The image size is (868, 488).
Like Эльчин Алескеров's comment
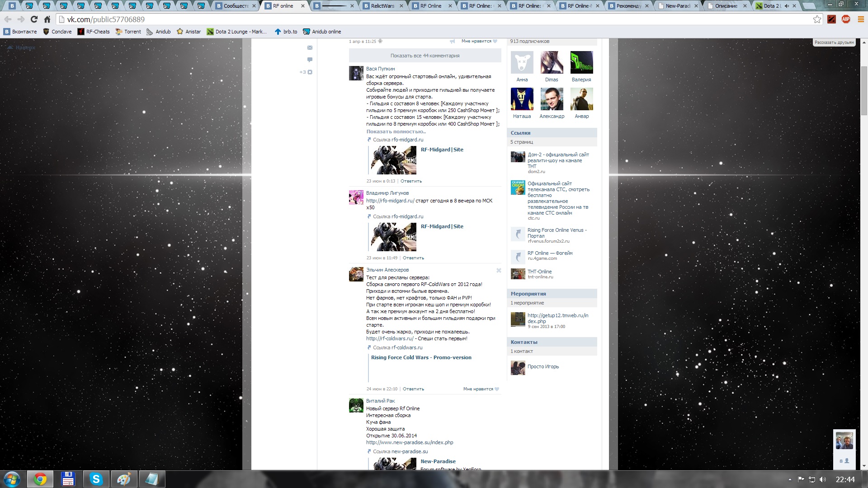coord(481,389)
